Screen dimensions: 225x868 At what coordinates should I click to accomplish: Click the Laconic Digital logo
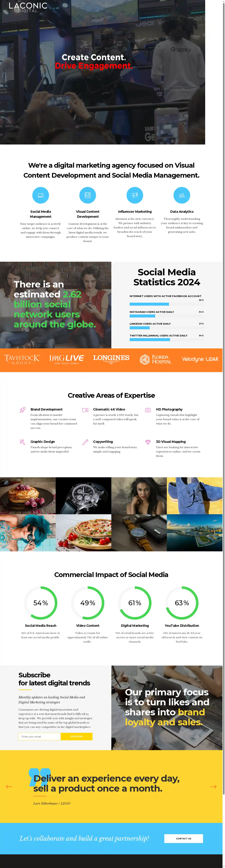(x=28, y=7)
